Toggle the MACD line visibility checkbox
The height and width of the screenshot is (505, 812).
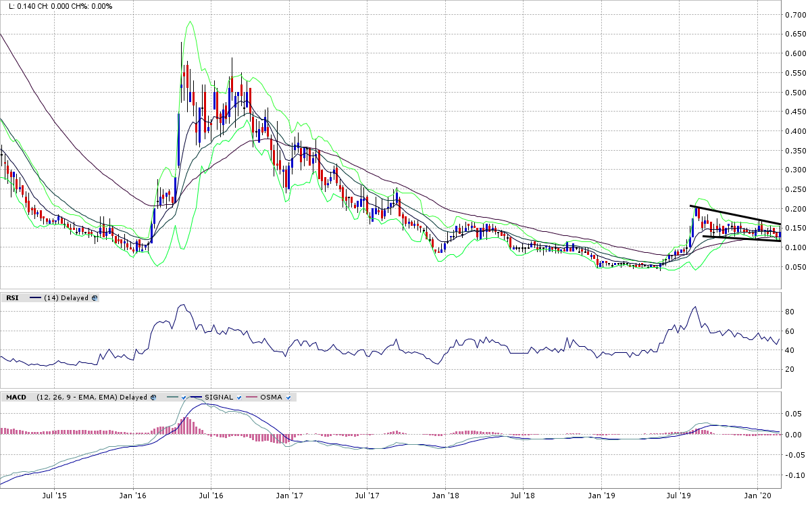183,397
